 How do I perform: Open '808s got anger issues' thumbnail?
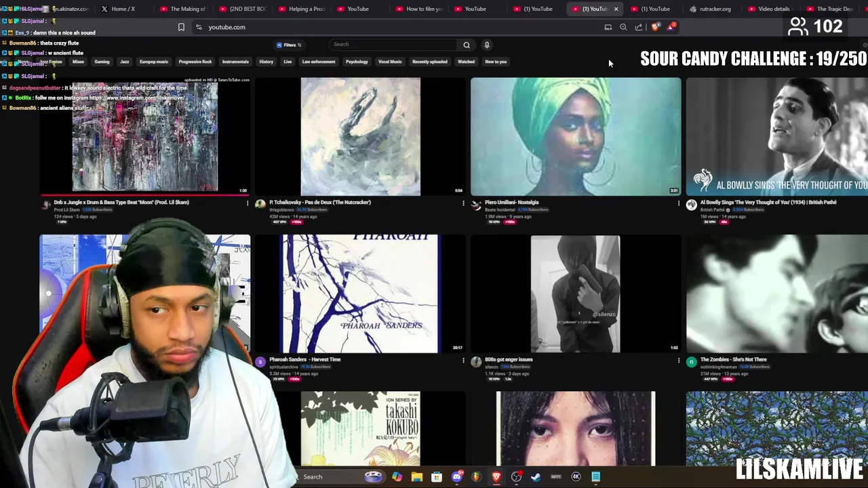coord(576,293)
